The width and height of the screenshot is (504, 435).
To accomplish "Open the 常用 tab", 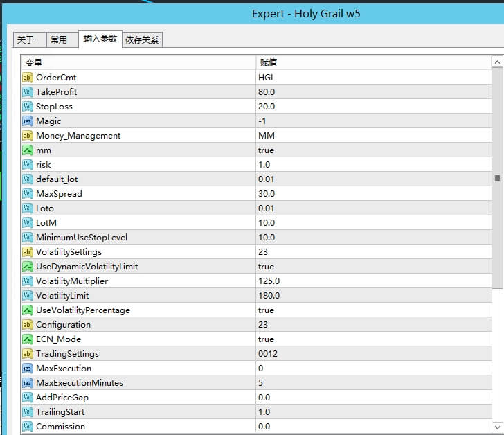I will (59, 40).
